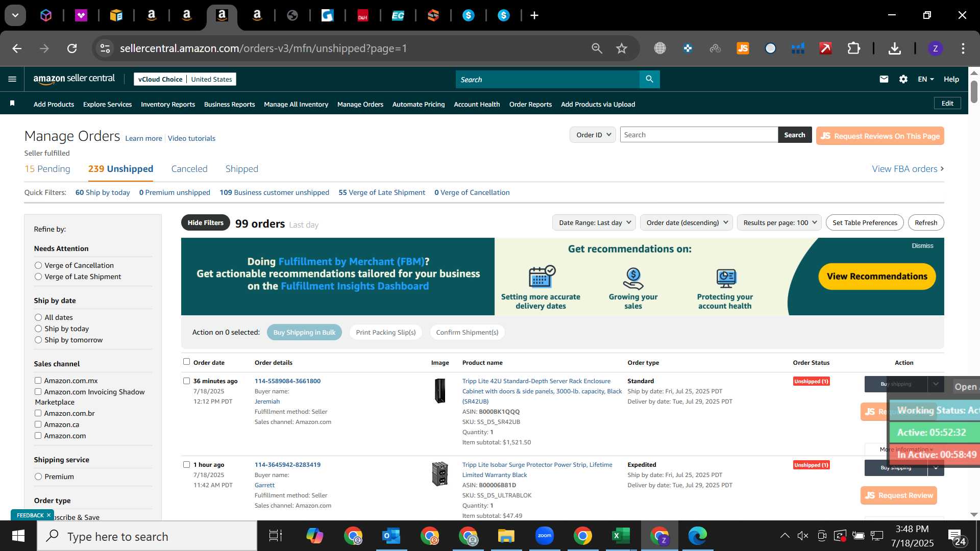Screen dimensions: 980x551
Task: Expand Buy shipping arrow for Garrett's order
Action: point(935,467)
